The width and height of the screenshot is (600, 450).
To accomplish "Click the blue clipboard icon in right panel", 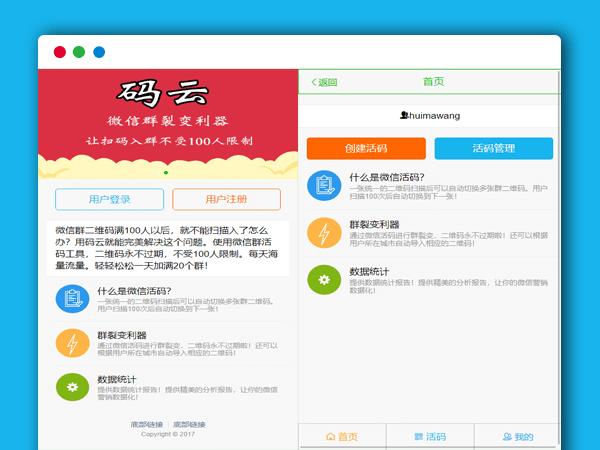I will [324, 185].
